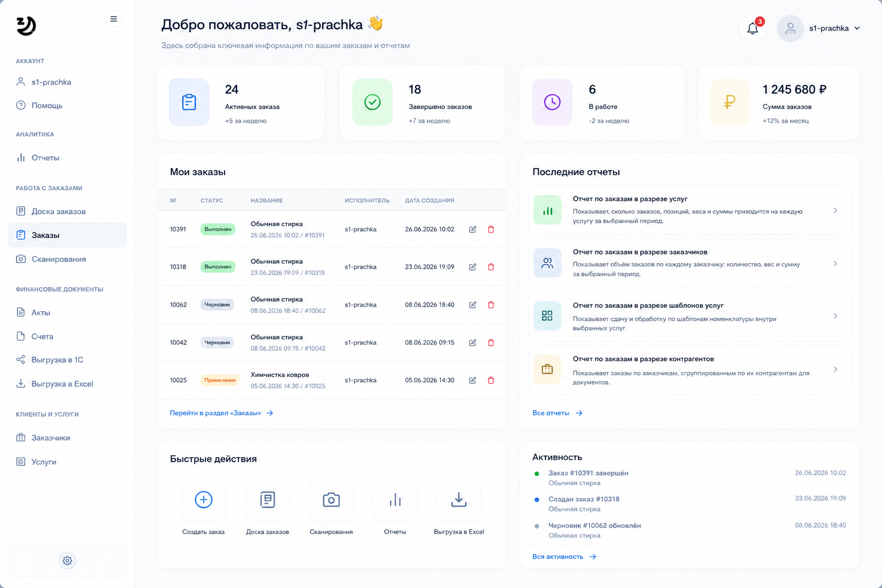Screen dimensions: 882x588
Task: Open Сканирования in the sidebar
Action: [x=67, y=259]
